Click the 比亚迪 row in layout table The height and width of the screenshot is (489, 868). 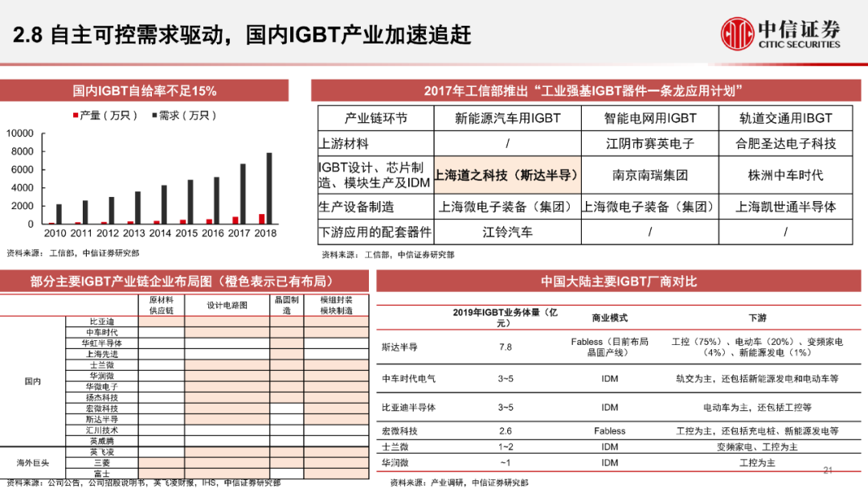click(x=217, y=321)
